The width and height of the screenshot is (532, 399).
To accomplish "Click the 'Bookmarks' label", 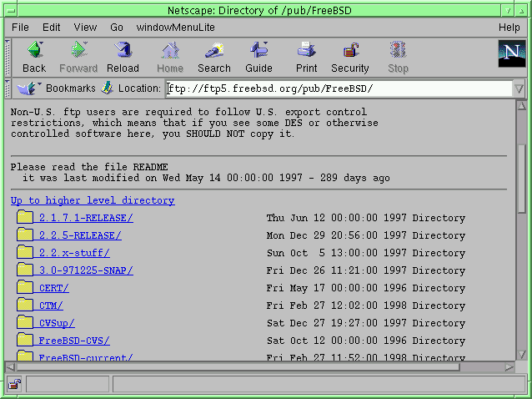I will 71,88.
